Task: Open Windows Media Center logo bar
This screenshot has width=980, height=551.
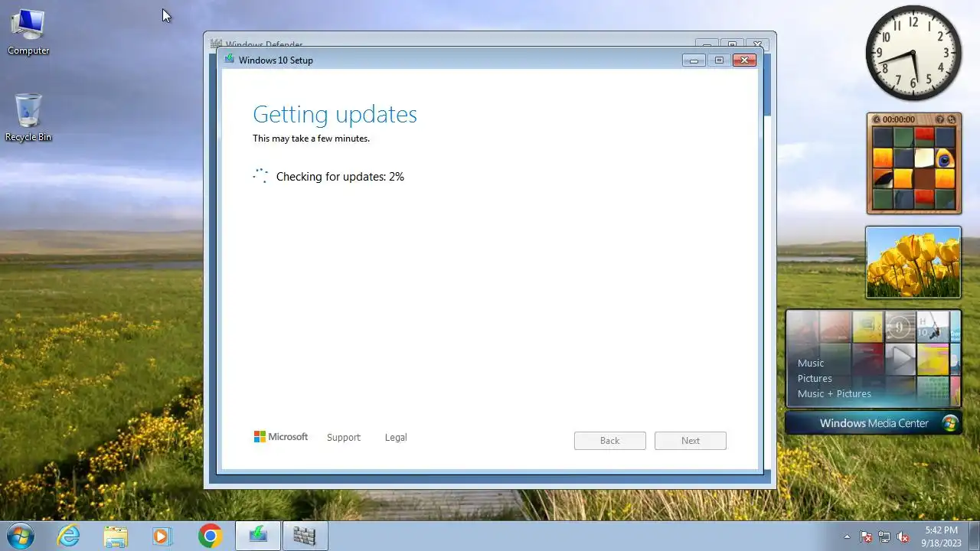Action: (874, 423)
